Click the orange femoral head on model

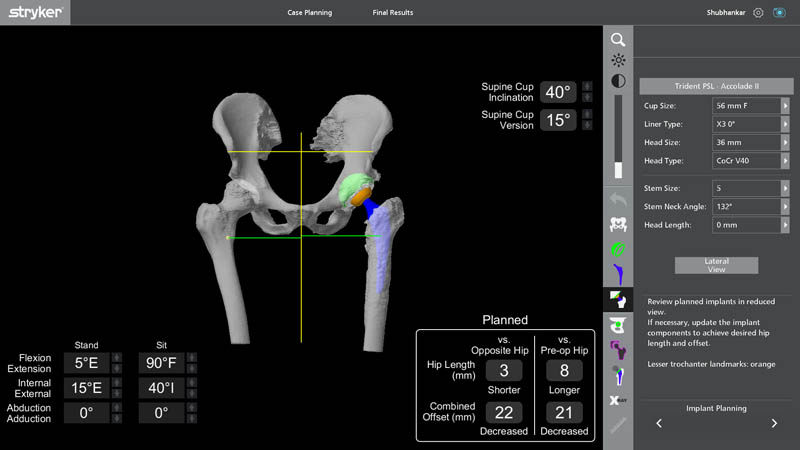(x=361, y=197)
